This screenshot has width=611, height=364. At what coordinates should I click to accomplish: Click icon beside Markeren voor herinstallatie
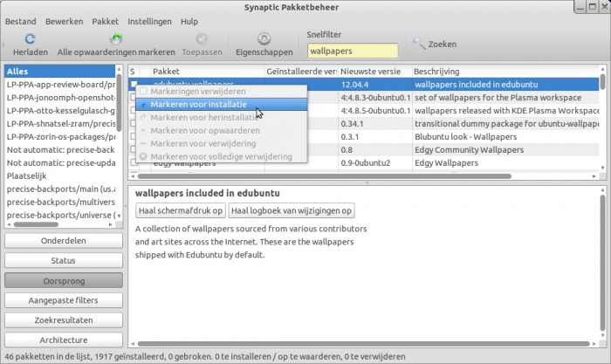click(x=143, y=117)
